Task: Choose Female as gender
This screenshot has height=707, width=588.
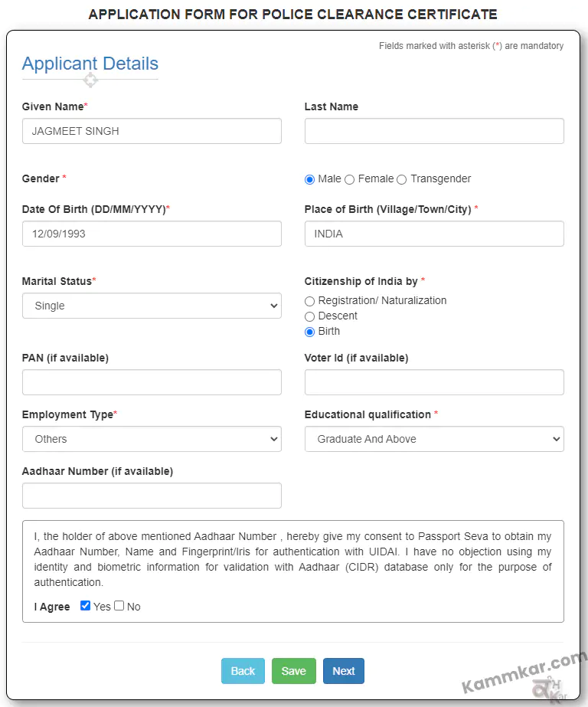Action: click(x=350, y=179)
